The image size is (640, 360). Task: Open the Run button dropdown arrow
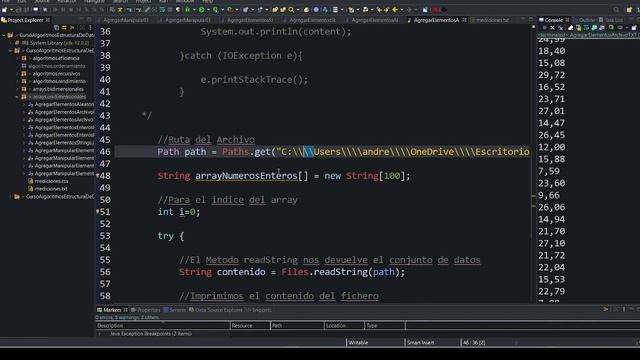click(208, 9)
